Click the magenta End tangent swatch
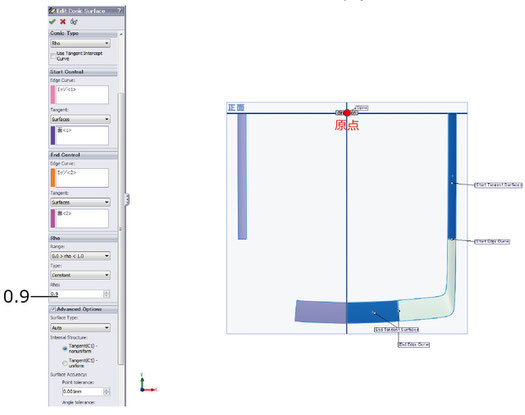Viewport: 525px width, 415px height. (53, 218)
